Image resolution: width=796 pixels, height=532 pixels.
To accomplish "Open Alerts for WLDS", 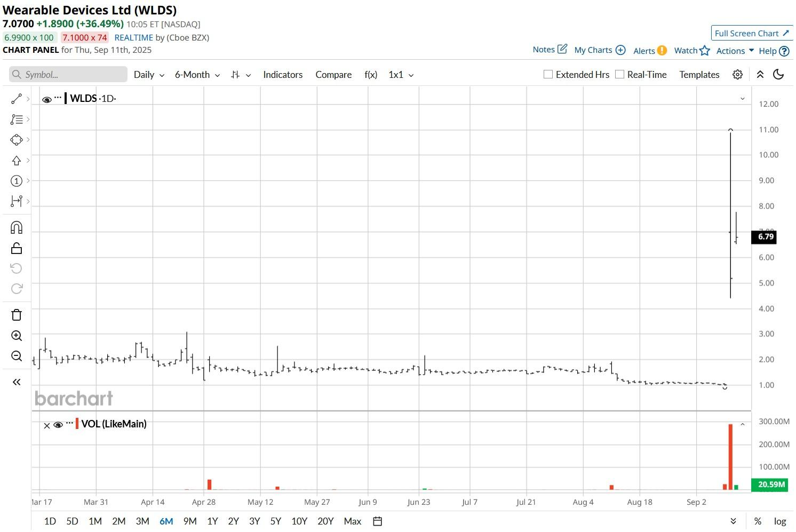I will click(x=650, y=51).
